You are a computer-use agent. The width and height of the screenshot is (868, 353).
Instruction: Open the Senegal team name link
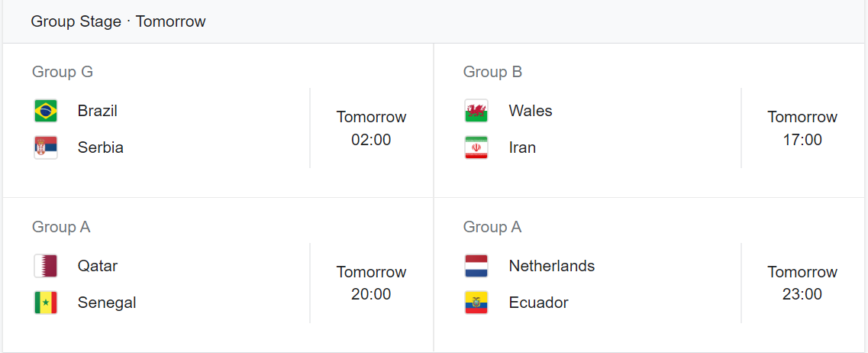tap(107, 303)
